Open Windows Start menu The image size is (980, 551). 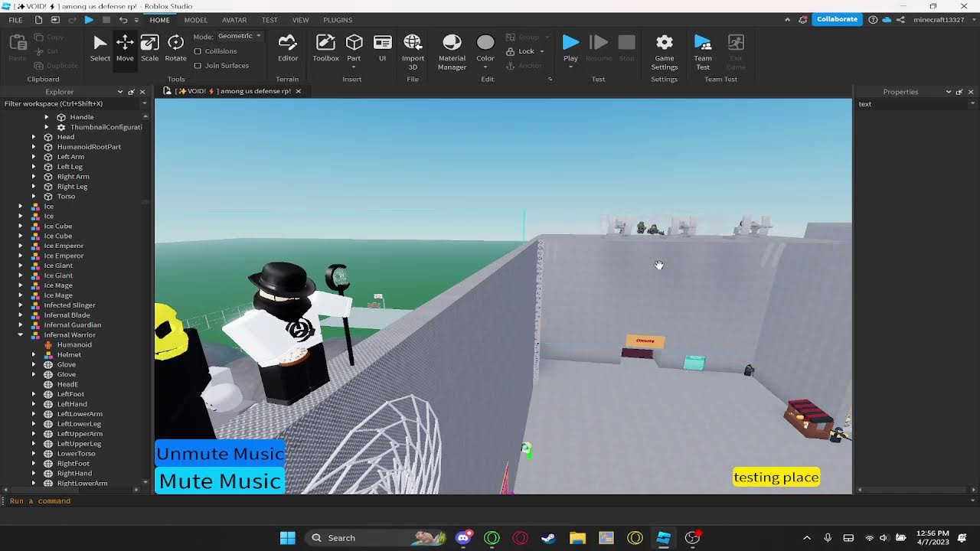coord(288,538)
